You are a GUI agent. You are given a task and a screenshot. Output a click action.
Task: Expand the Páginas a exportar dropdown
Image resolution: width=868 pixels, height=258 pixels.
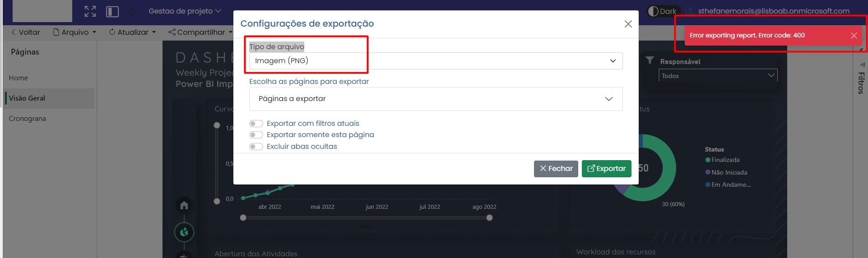[436, 99]
